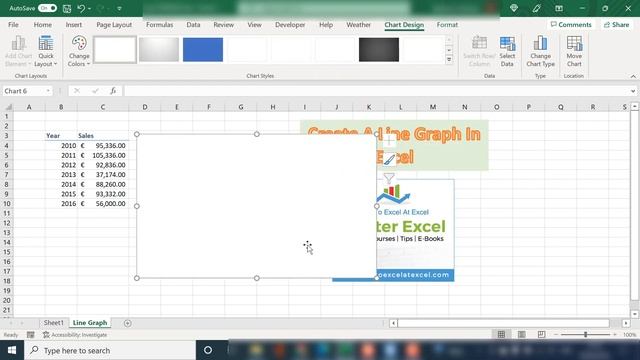Click the Windows taskbar search box
Image resolution: width=640 pixels, height=360 pixels.
[110, 350]
